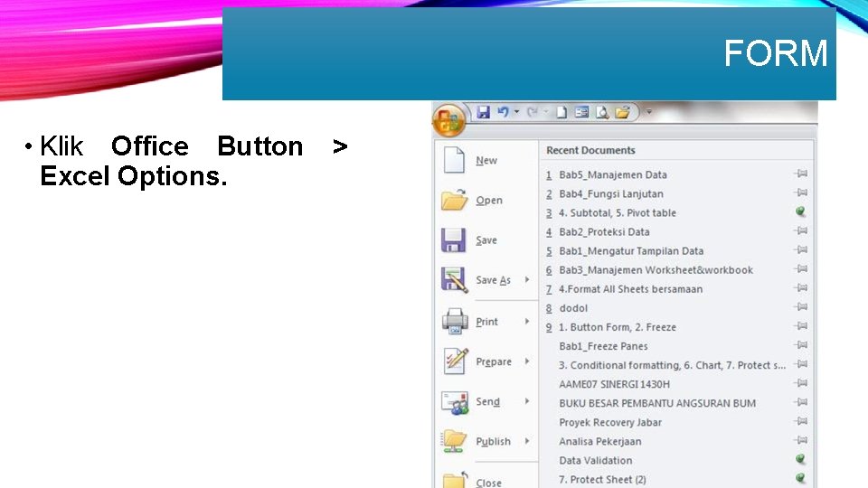This screenshot has width=868, height=488.
Task: Click the Print Preview magnifier icon
Action: click(602, 113)
